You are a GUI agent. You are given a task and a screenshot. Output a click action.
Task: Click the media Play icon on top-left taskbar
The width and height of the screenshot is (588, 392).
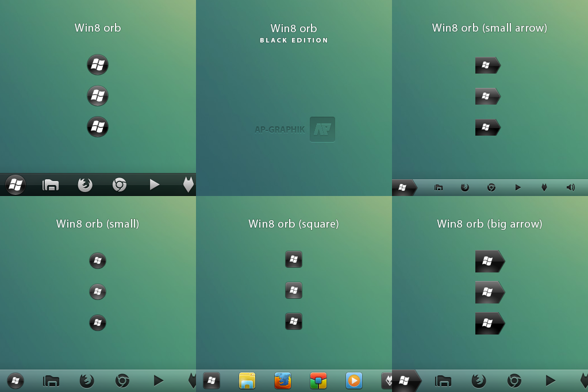pos(154,185)
